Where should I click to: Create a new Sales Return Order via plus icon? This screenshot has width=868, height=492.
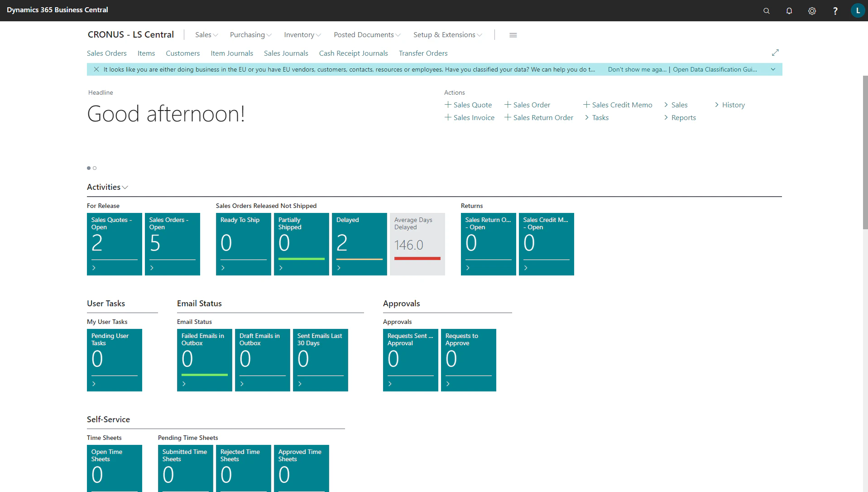pyautogui.click(x=508, y=117)
